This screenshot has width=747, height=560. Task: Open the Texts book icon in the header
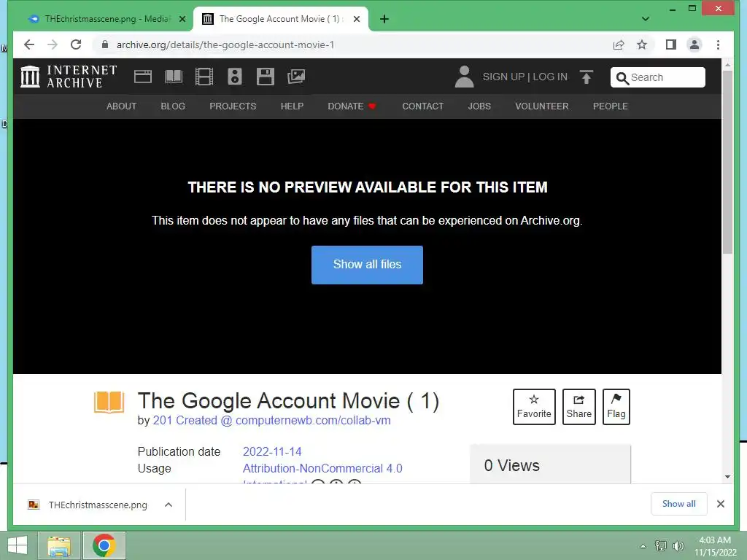point(174,77)
